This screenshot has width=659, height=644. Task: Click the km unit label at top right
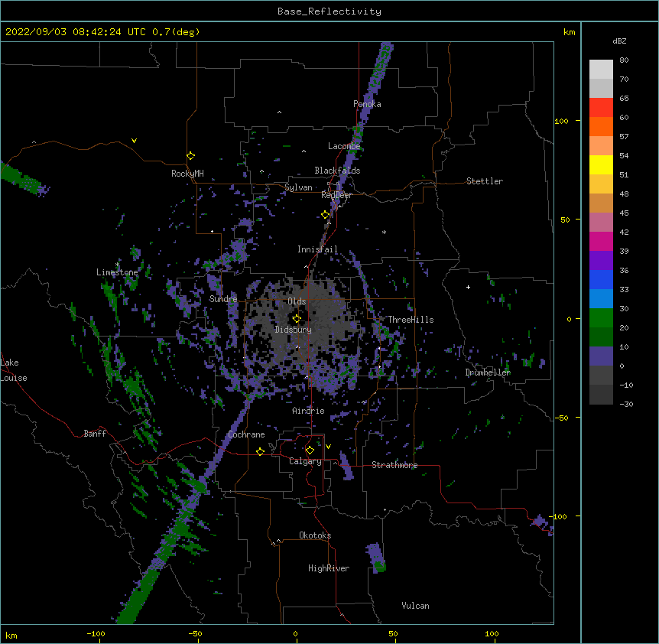(570, 32)
